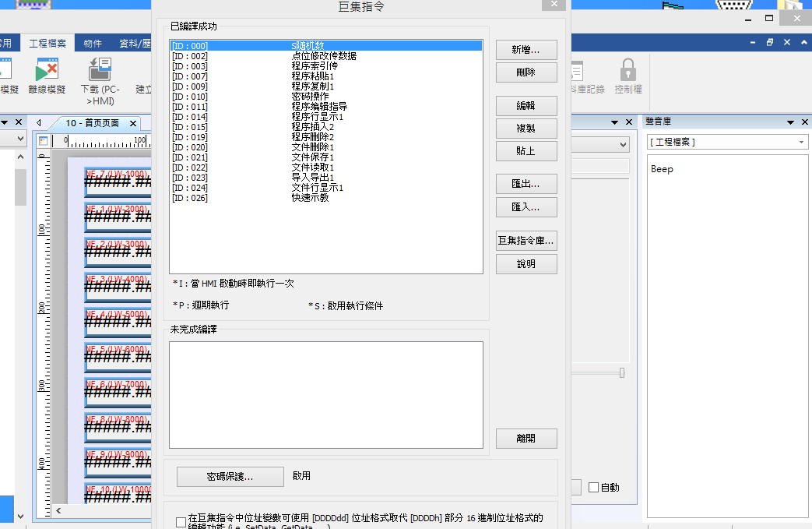The image size is (812, 529).
Task: Click the 下載 (PC->HMI) download icon
Action: (x=100, y=71)
